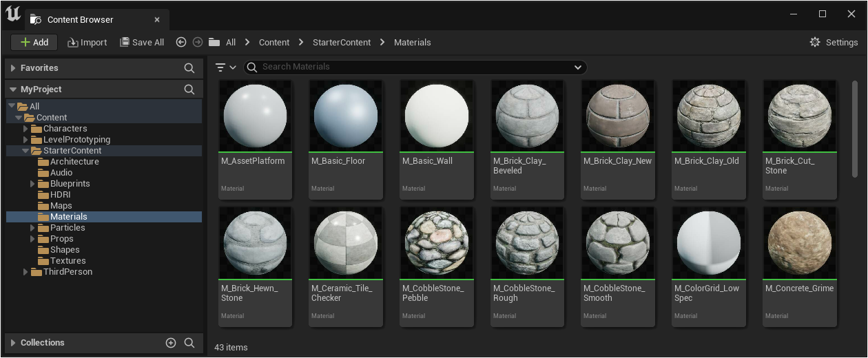The image size is (868, 358).
Task: Select the M_Brick_Clay_New material thumbnail
Action: [x=618, y=116]
